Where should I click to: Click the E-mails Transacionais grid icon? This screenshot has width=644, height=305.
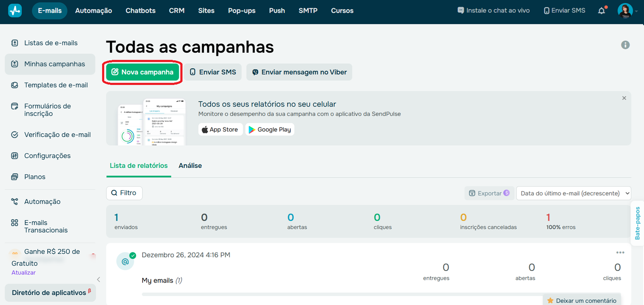point(15,223)
